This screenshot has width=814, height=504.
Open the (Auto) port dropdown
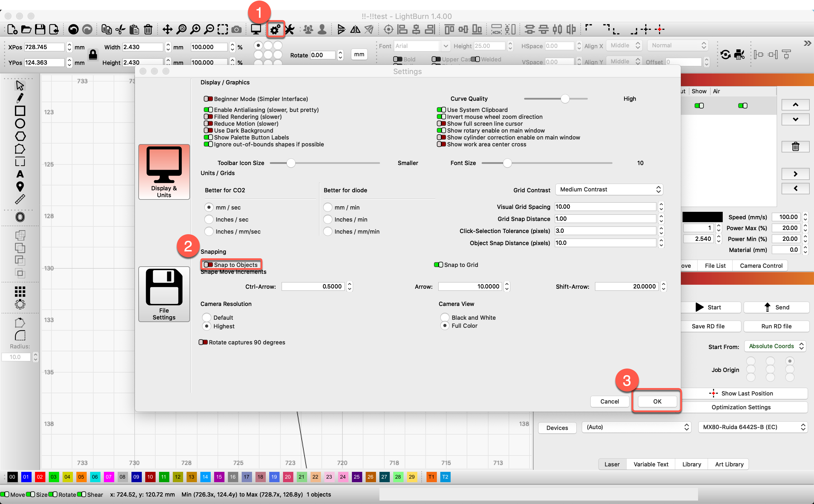tap(637, 427)
